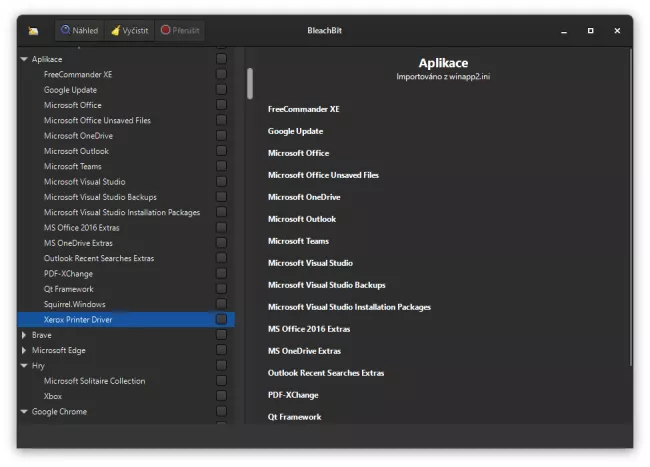The width and height of the screenshot is (650, 467).
Task: Click the Vyčistit clean button
Action: tap(130, 31)
